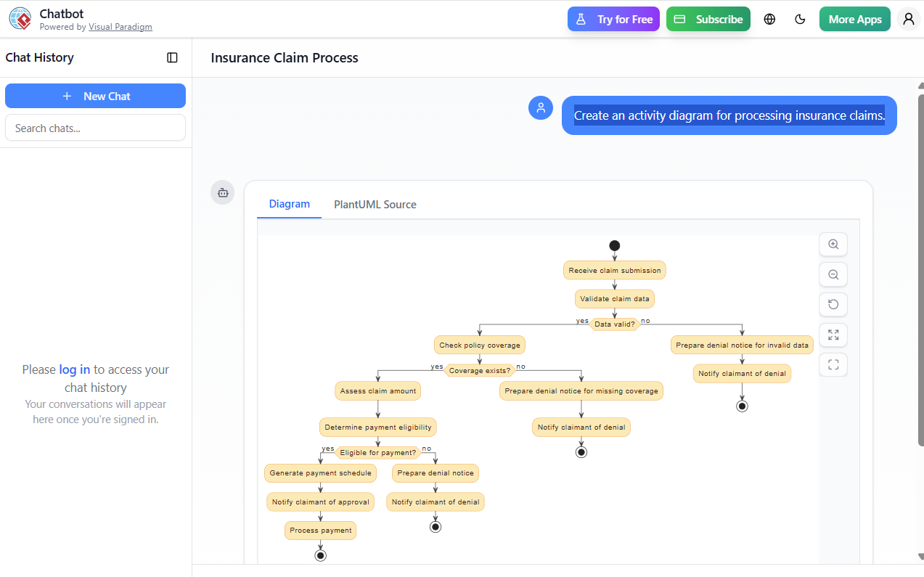Click the Visual Paradigm chatbot logo
The height and width of the screenshot is (577, 924).
pos(20,19)
